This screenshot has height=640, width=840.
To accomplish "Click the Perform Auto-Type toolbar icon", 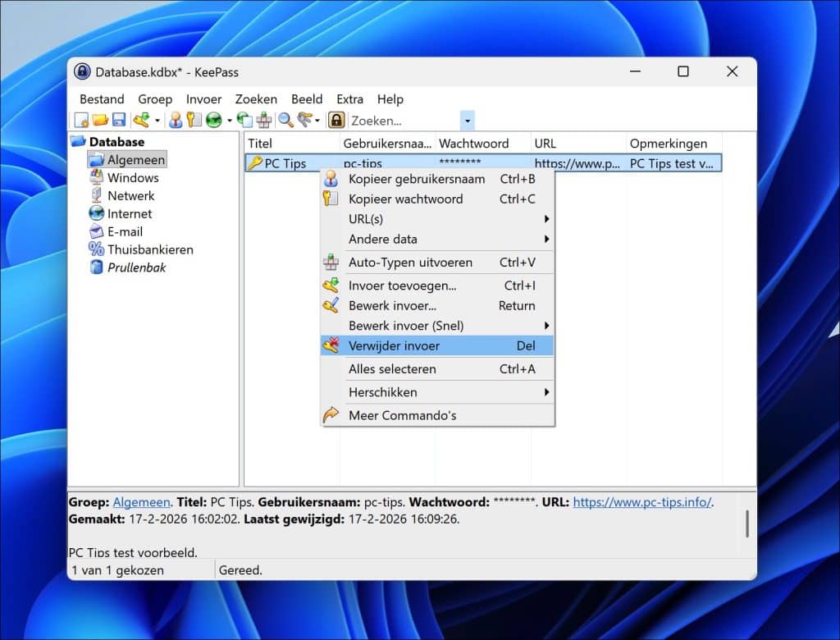I will pyautogui.click(x=264, y=121).
